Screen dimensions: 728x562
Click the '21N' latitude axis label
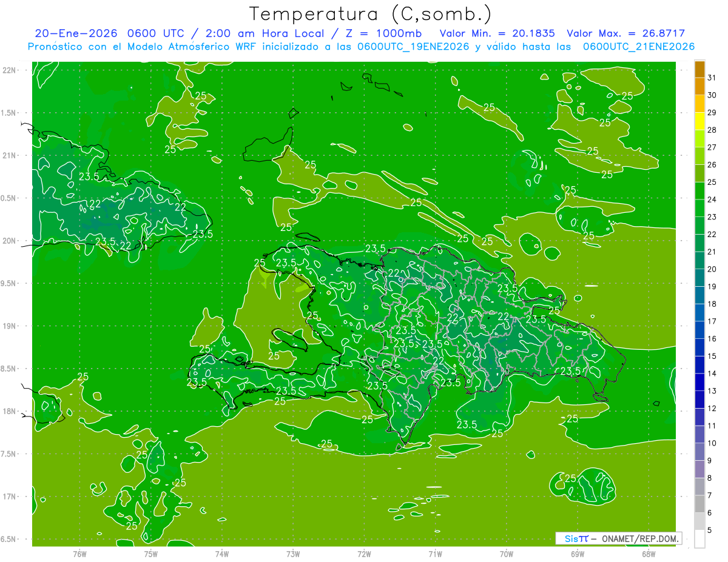click(x=9, y=155)
